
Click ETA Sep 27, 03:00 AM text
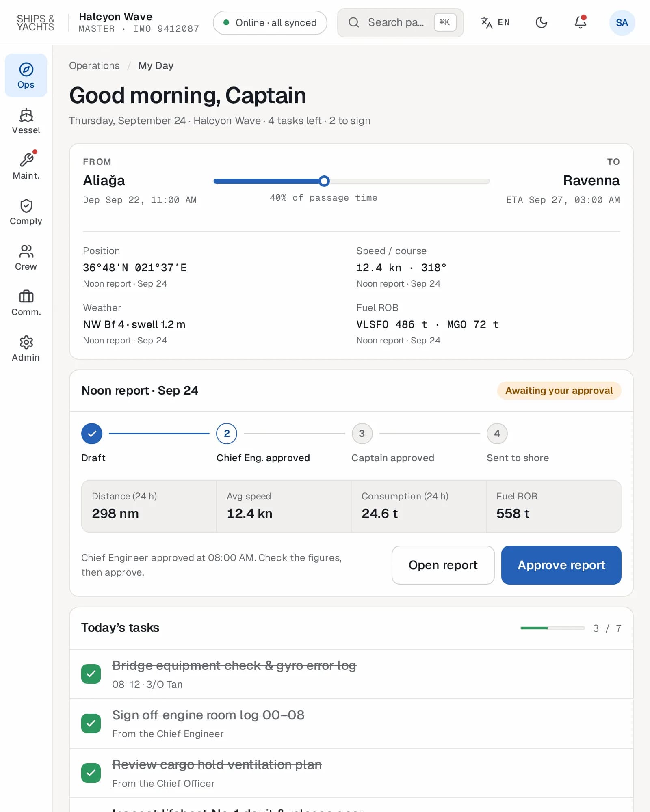tap(563, 200)
